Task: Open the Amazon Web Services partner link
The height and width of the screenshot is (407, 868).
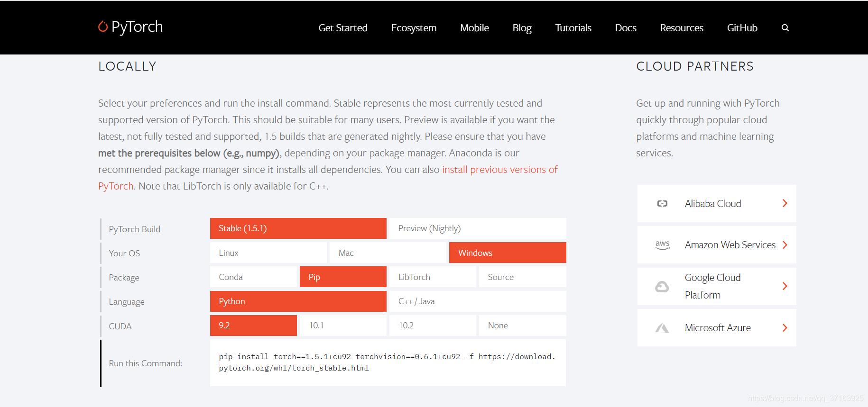Action: pos(717,245)
